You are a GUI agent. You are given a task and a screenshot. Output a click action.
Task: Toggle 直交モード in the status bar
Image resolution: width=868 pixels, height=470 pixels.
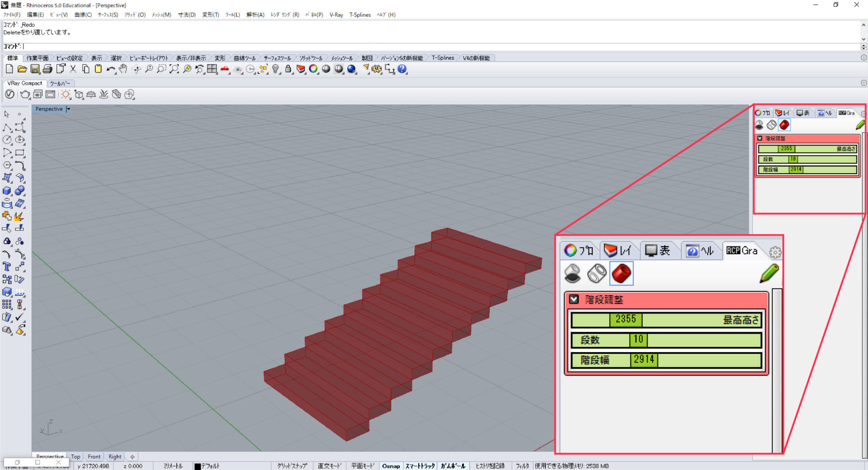coord(329,466)
